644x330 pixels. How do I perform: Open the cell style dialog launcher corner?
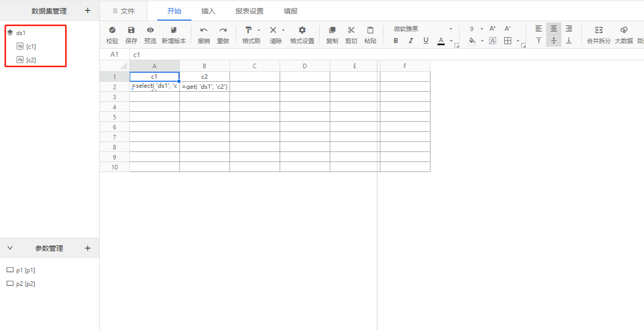coord(523,46)
